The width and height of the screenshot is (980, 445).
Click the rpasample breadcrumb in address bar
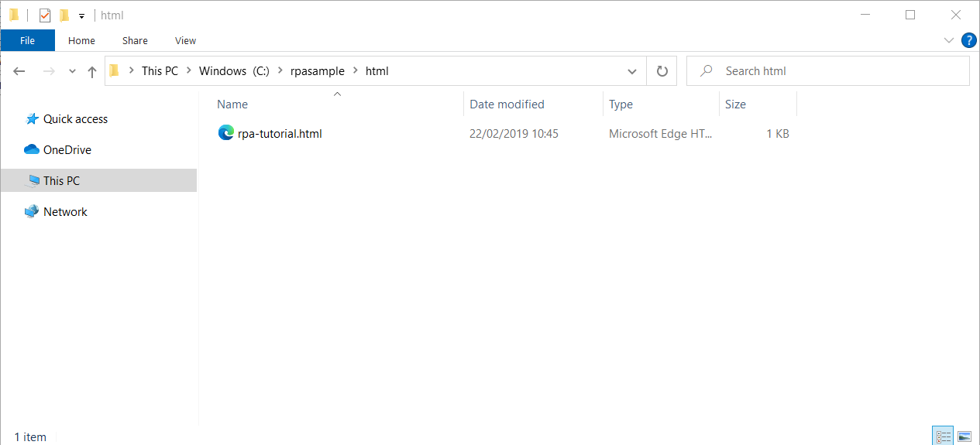[x=317, y=71]
